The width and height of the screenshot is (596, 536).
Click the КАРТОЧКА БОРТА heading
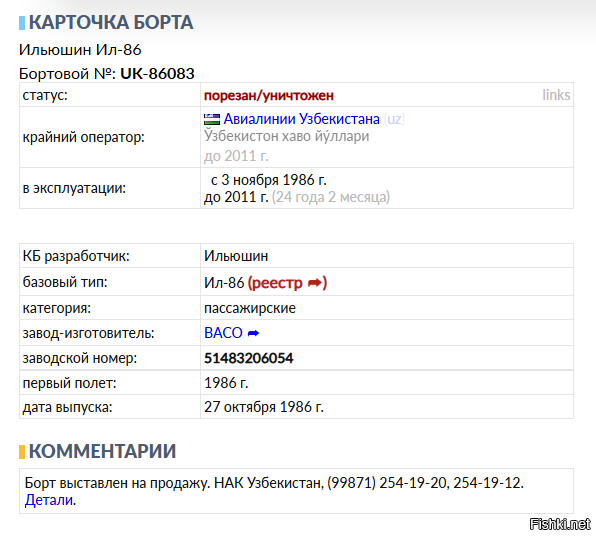111,22
